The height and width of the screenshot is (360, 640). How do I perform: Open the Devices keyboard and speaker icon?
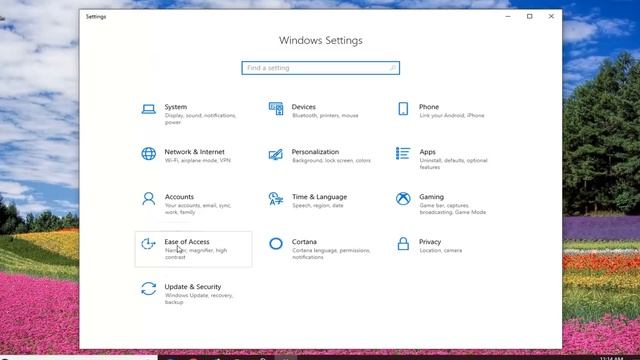pos(276,109)
